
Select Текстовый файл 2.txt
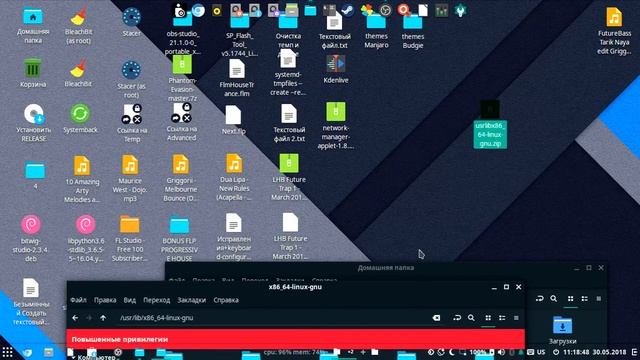click(289, 122)
